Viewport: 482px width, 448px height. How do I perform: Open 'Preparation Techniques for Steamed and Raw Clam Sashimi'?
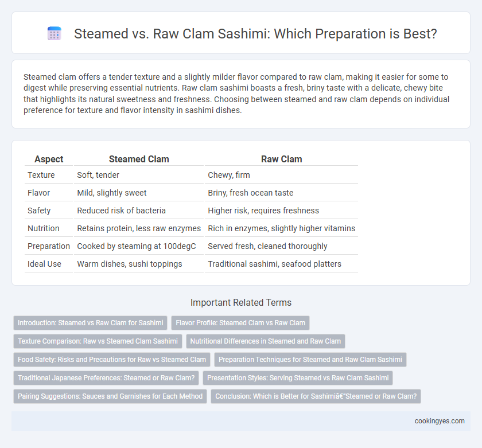click(x=310, y=360)
